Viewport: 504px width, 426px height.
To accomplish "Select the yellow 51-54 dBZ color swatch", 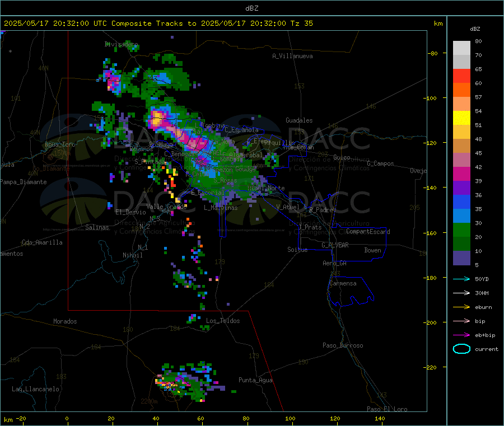I will tap(461, 118).
